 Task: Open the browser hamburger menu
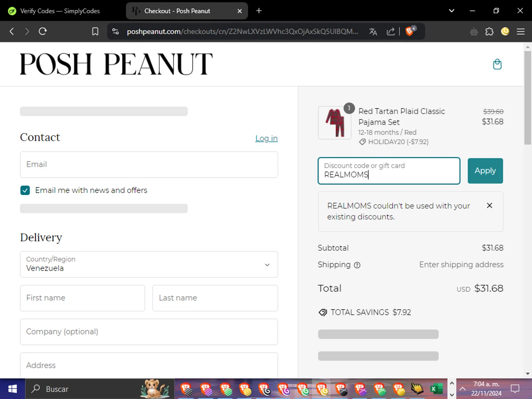coord(521,32)
